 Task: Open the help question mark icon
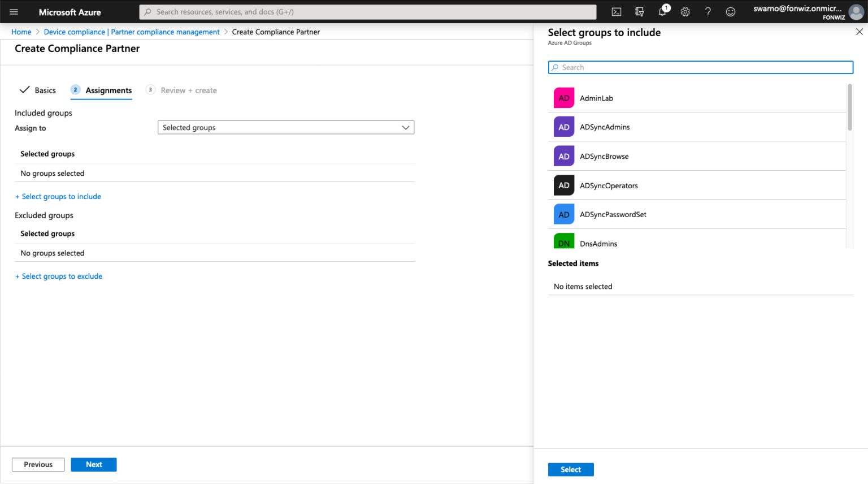[x=708, y=11]
